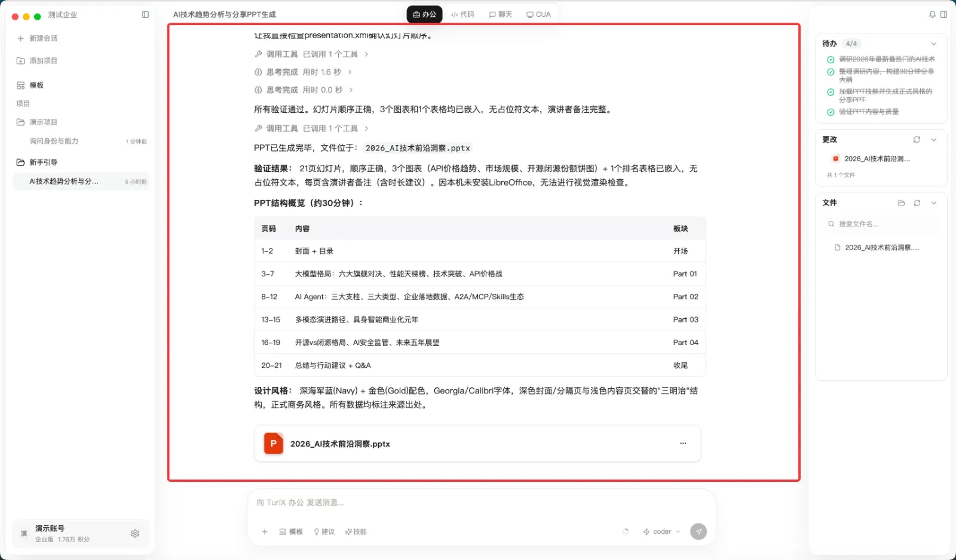The height and width of the screenshot is (560, 956).
Task: Toggle todo item 验证PPT内容与质量
Action: point(831,112)
